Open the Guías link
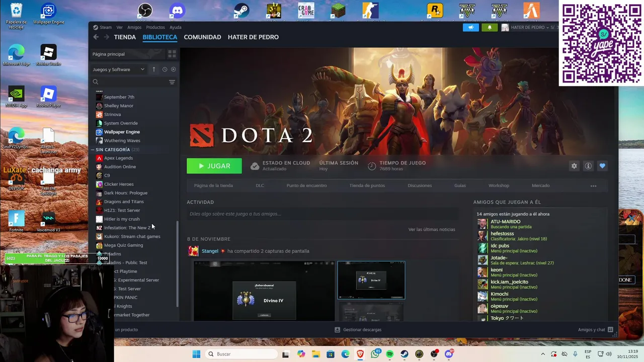Image resolution: width=644 pixels, height=362 pixels. point(460,186)
